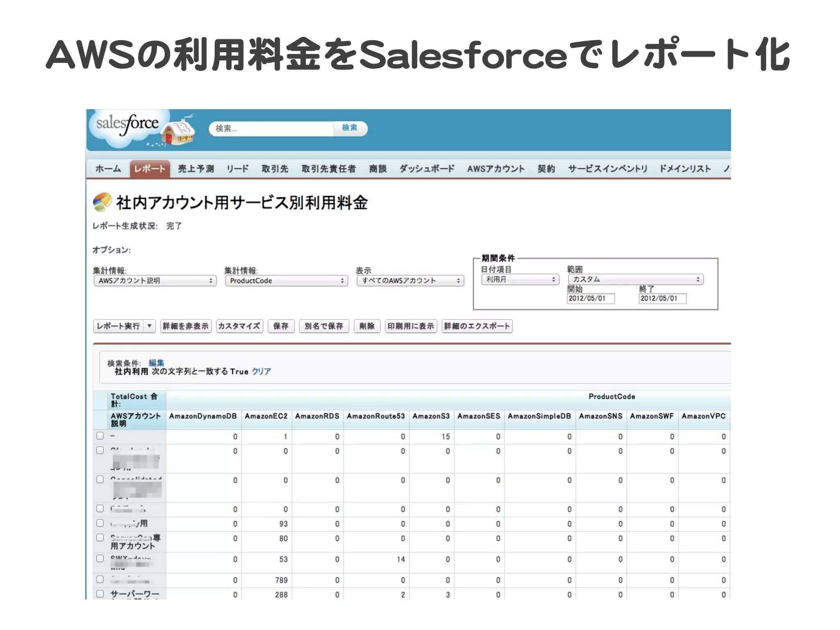Check the row with EC2 value 789

coord(100,579)
